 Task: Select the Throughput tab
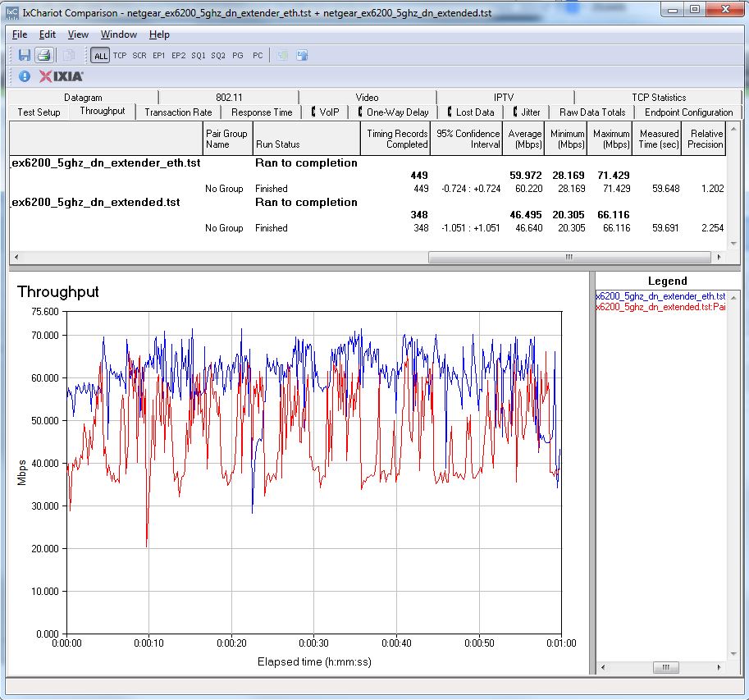coord(103,111)
